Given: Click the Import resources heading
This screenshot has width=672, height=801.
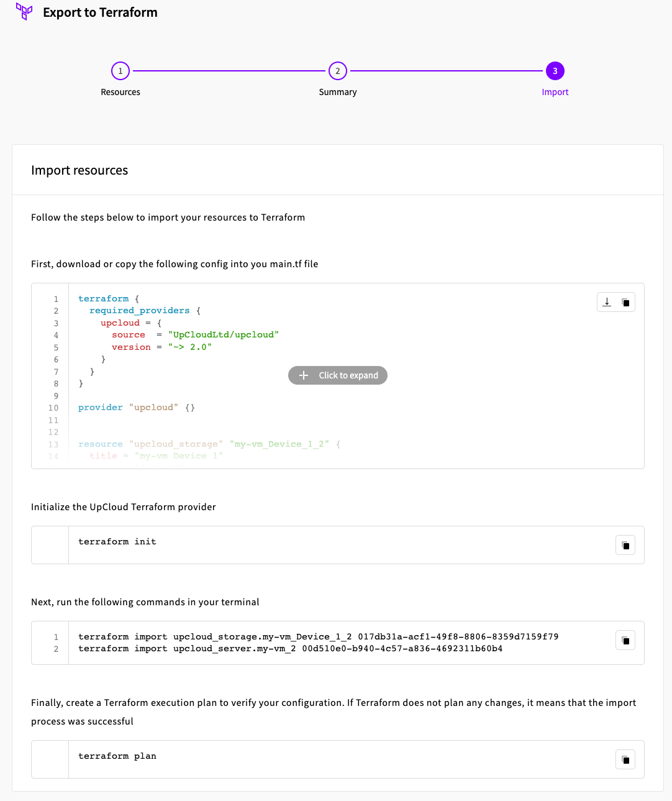Looking at the screenshot, I should 79,170.
